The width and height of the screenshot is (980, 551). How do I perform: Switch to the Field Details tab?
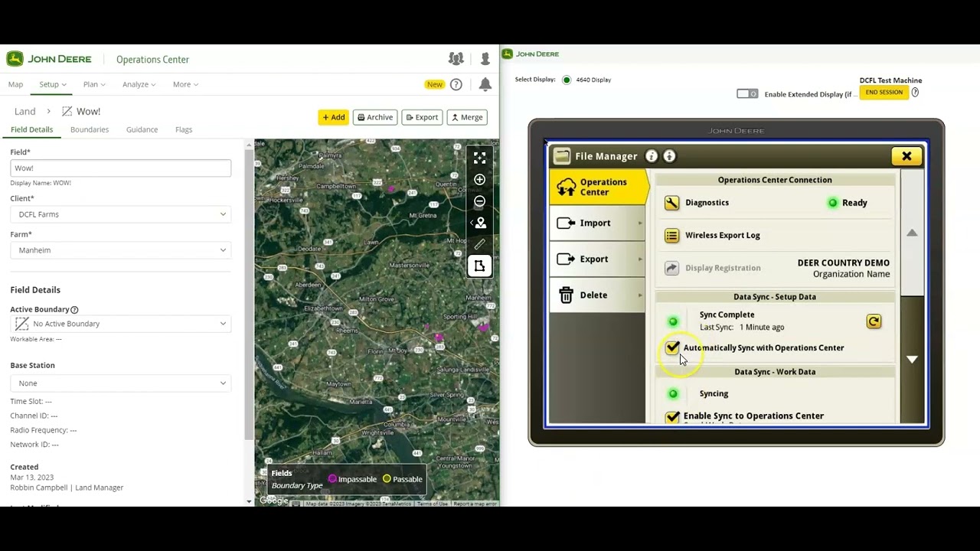click(31, 129)
